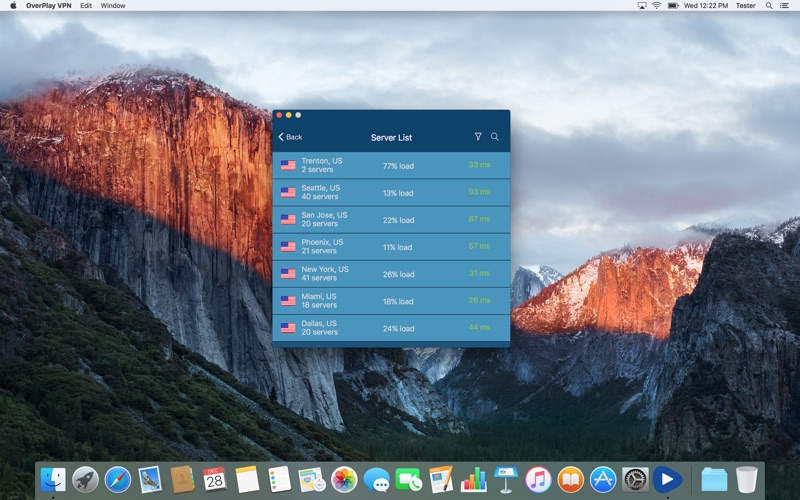Go back with the Back button
Image resolution: width=800 pixels, height=500 pixels.
click(290, 137)
